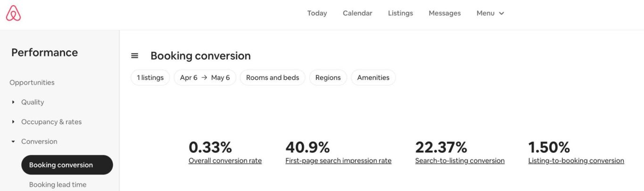Collapse the Conversion section arrow
Image resolution: width=644 pixels, height=191 pixels.
click(13, 142)
